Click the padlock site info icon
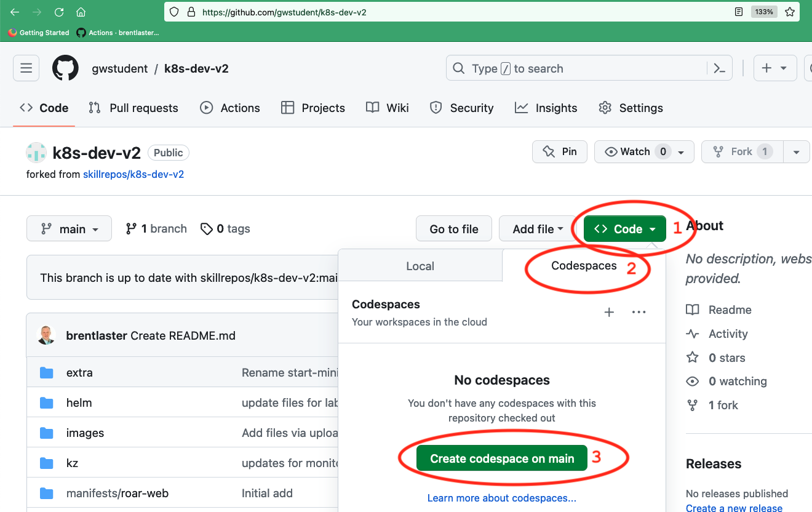The image size is (812, 512). (x=191, y=12)
